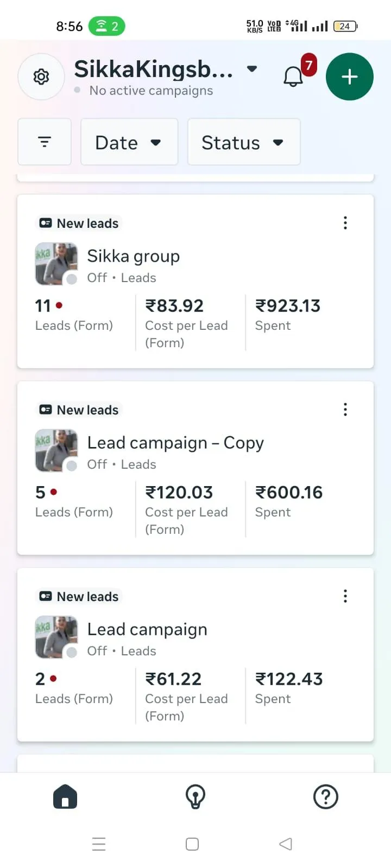Tap the green plus create button

(x=349, y=76)
